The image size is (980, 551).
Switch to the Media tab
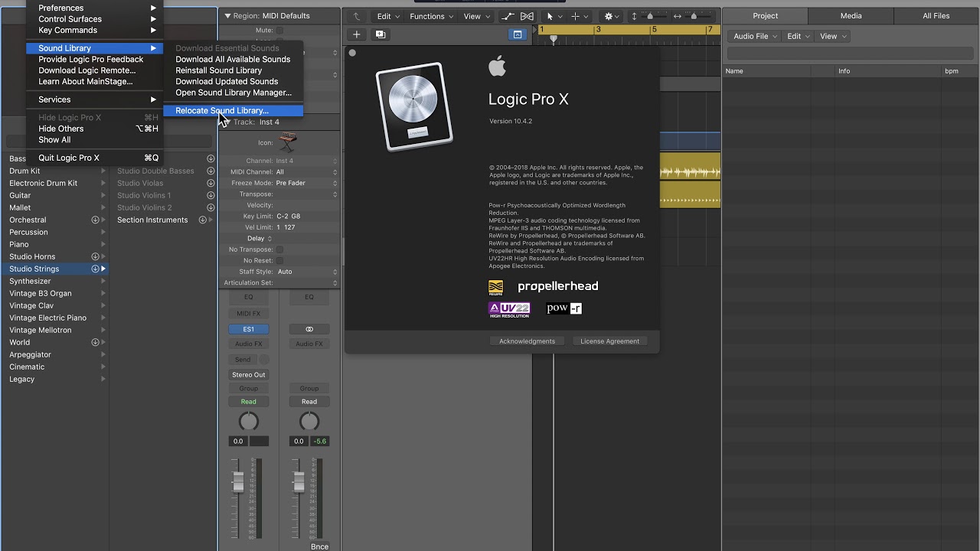click(851, 15)
